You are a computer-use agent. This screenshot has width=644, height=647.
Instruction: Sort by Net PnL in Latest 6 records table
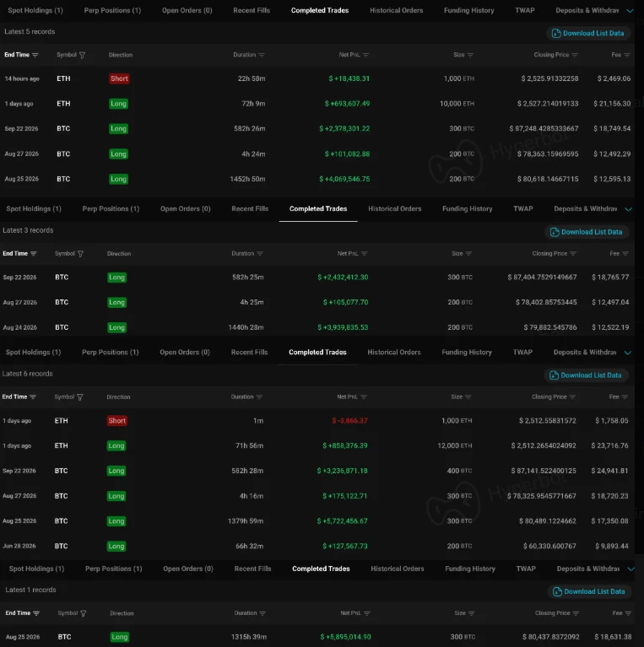tap(364, 397)
